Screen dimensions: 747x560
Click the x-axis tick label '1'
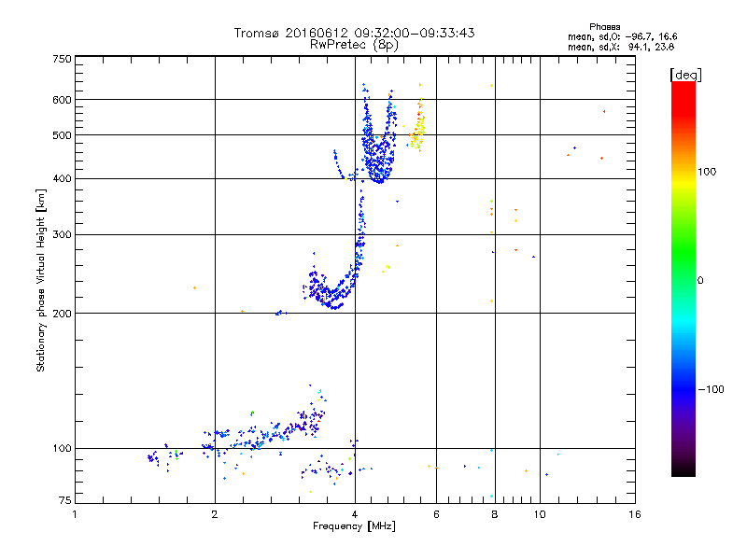pyautogui.click(x=75, y=515)
